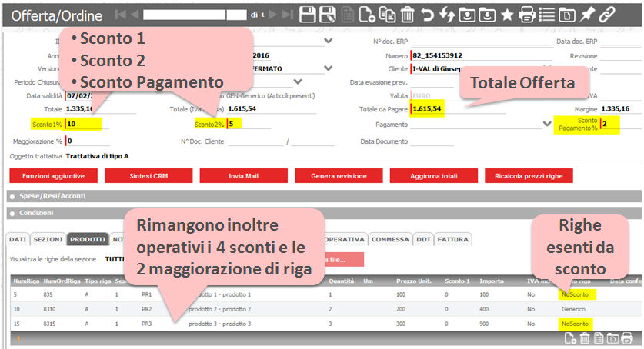Viewport: 644px width, 349px height.
Task: Delete row using grid footer trash icon
Action: pyautogui.click(x=584, y=338)
